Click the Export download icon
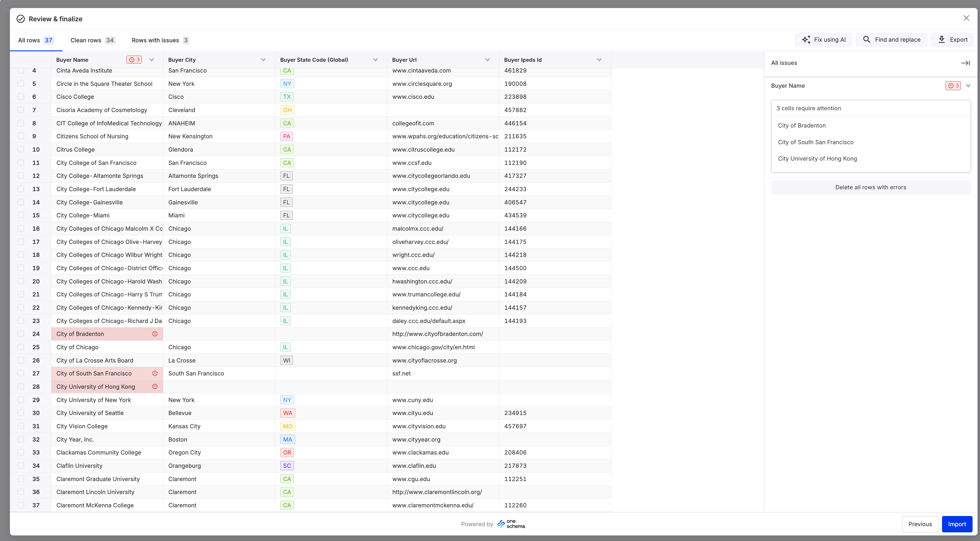This screenshot has width=980, height=541. click(x=942, y=40)
